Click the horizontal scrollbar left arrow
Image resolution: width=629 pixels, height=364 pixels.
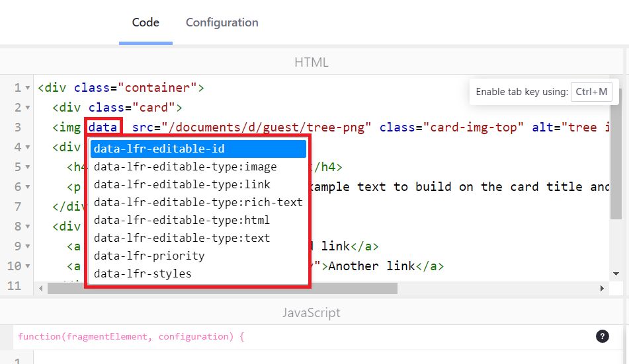pyautogui.click(x=40, y=288)
